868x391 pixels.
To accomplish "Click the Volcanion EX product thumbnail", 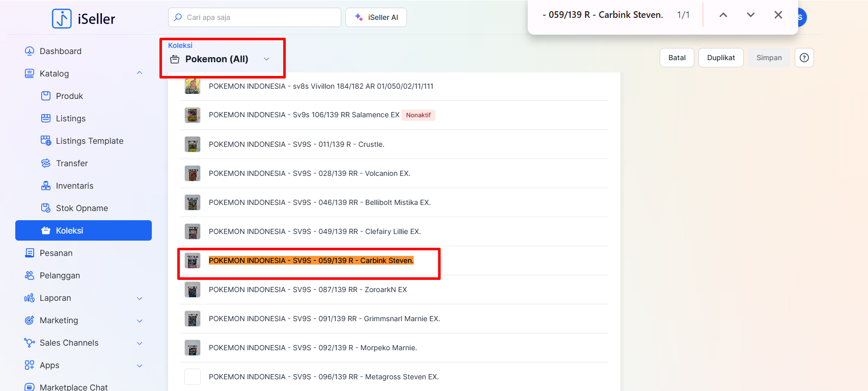I will [193, 173].
